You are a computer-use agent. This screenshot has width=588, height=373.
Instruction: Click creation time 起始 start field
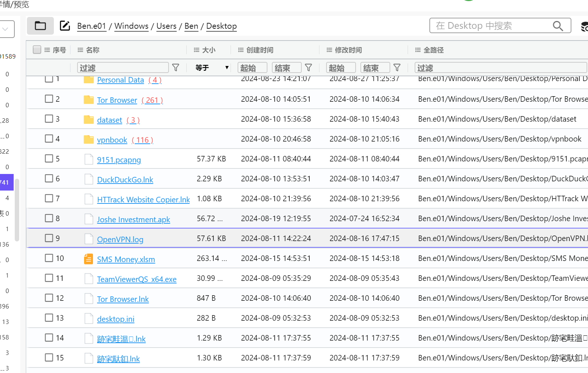coord(252,67)
